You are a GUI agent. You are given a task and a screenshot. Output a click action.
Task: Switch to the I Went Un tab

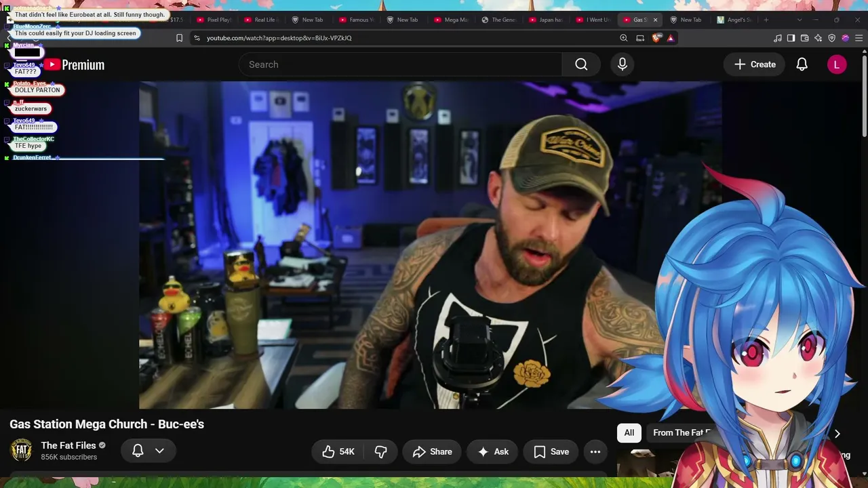coord(593,20)
